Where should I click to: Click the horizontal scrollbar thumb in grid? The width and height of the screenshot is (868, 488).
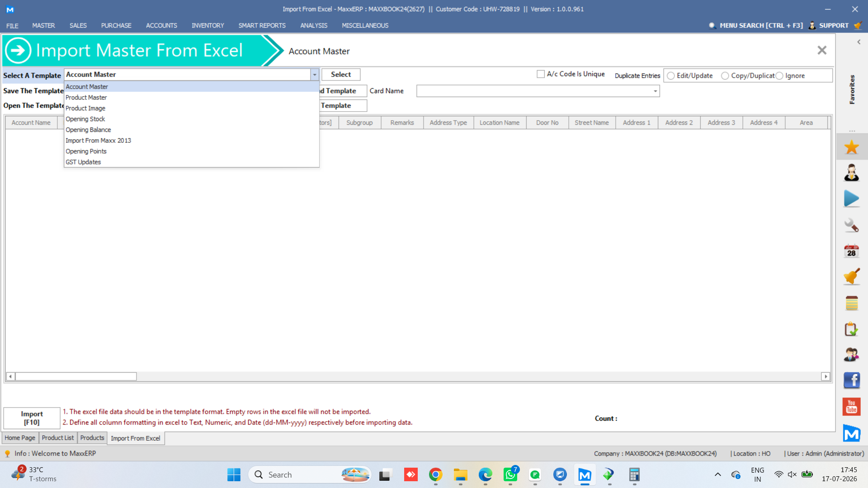click(76, 376)
